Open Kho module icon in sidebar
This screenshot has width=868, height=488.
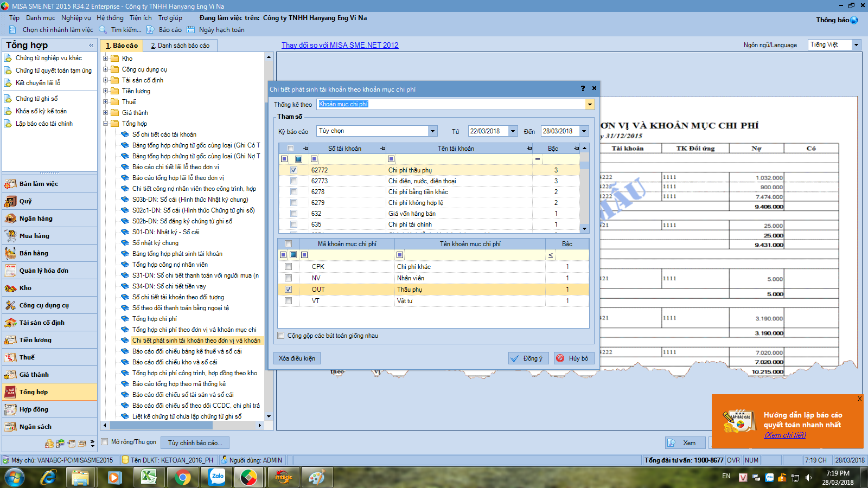[10, 288]
